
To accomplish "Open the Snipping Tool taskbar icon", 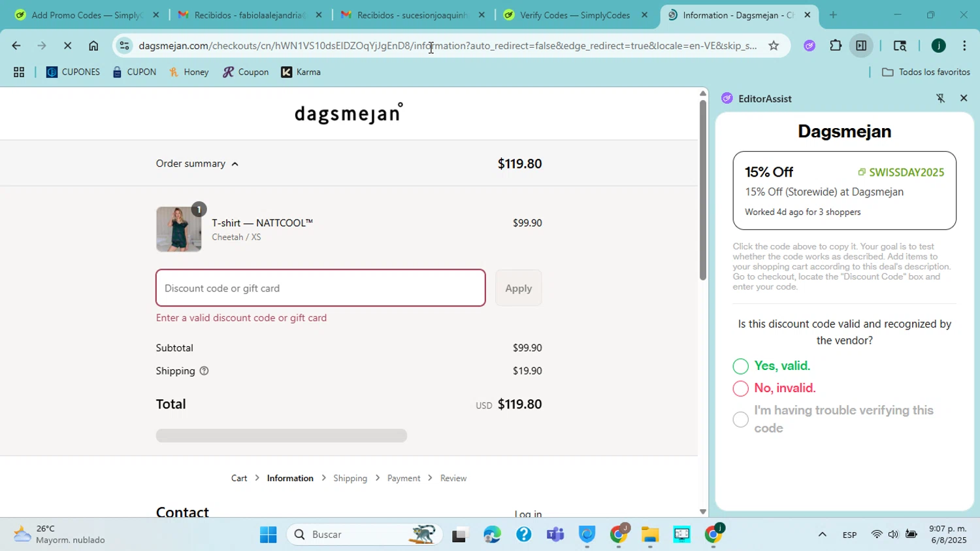I will pyautogui.click(x=682, y=535).
